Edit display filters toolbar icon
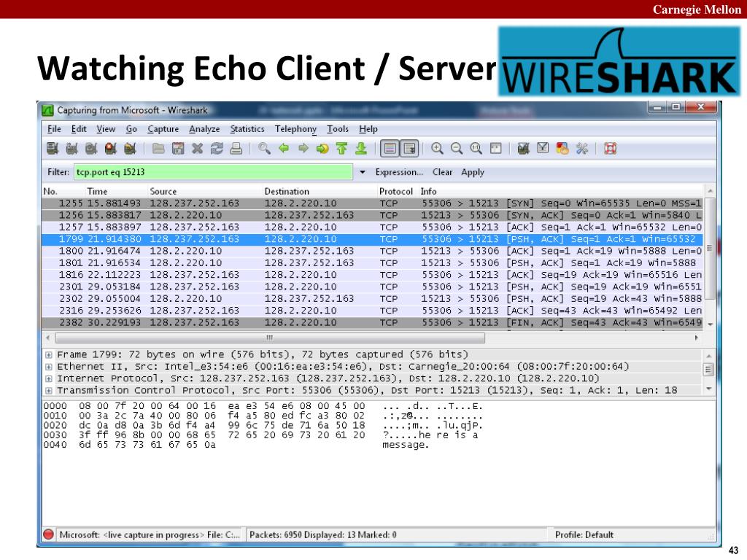The width and height of the screenshot is (747, 560). click(x=543, y=149)
